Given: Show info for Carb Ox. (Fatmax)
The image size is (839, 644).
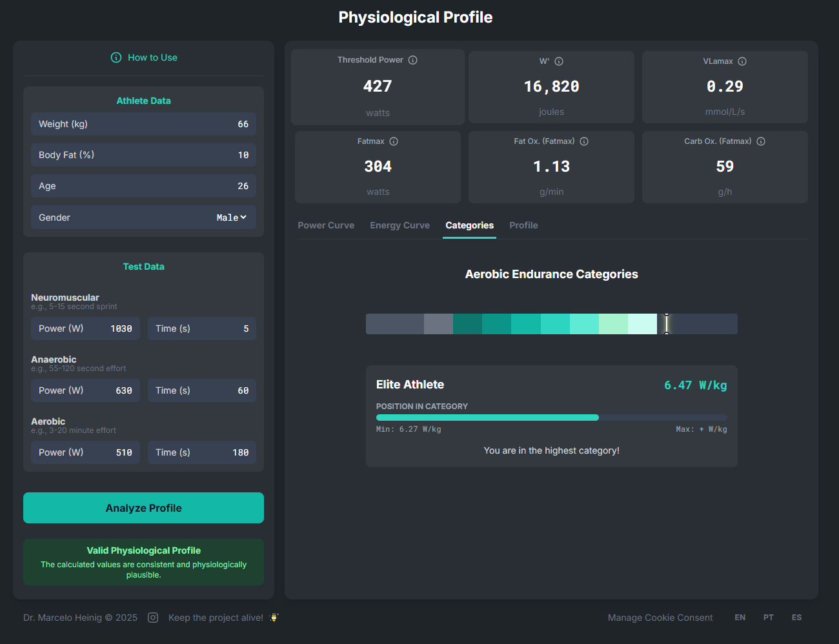Looking at the screenshot, I should click(761, 141).
